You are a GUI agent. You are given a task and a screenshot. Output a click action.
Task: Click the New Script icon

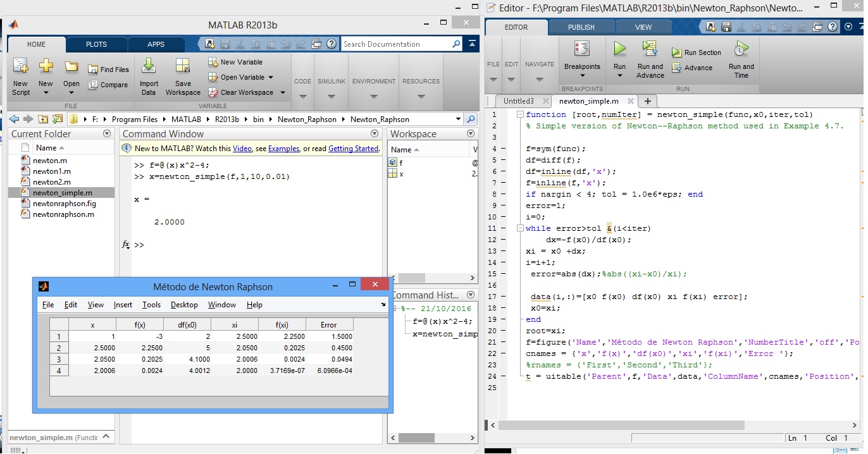pos(21,66)
